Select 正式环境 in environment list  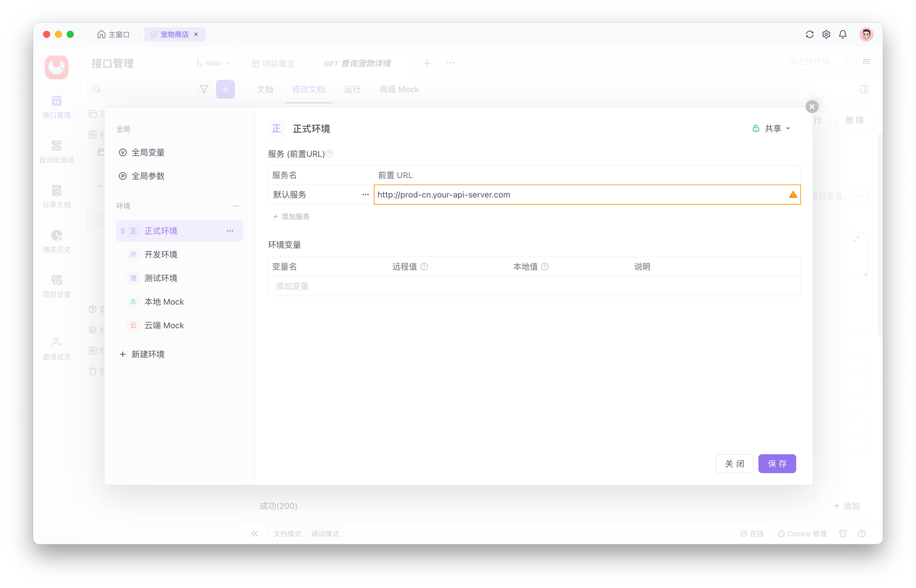[x=180, y=231]
